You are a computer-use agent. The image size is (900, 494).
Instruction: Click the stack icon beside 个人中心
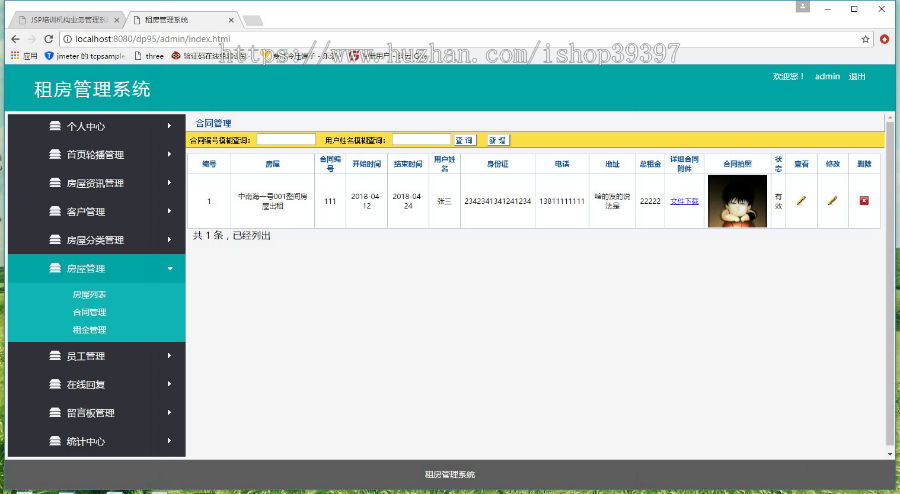pyautogui.click(x=55, y=126)
